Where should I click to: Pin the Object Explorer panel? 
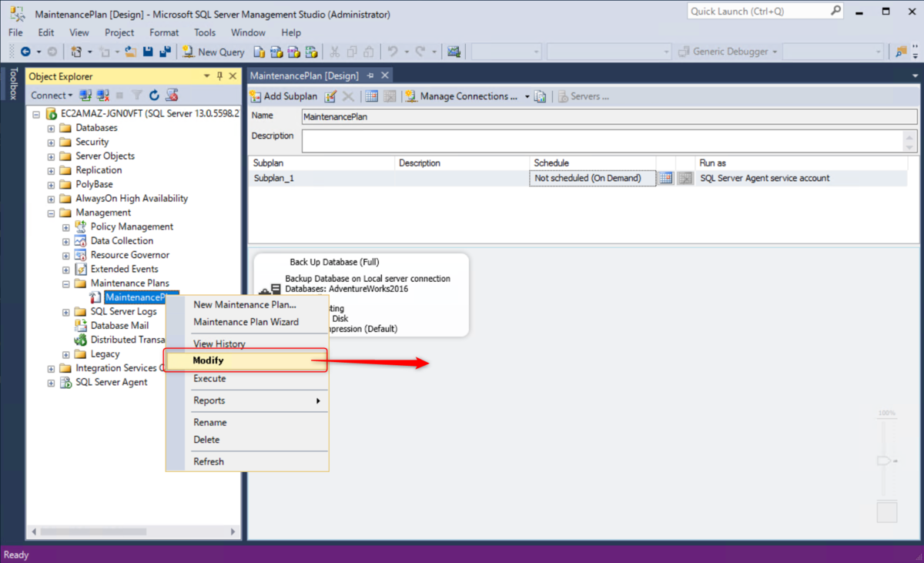[x=219, y=76]
